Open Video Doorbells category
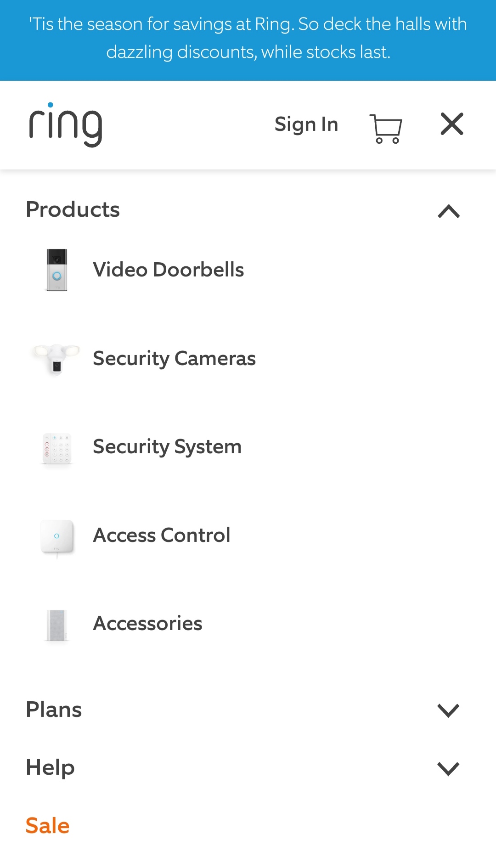The height and width of the screenshot is (868, 496). [168, 270]
